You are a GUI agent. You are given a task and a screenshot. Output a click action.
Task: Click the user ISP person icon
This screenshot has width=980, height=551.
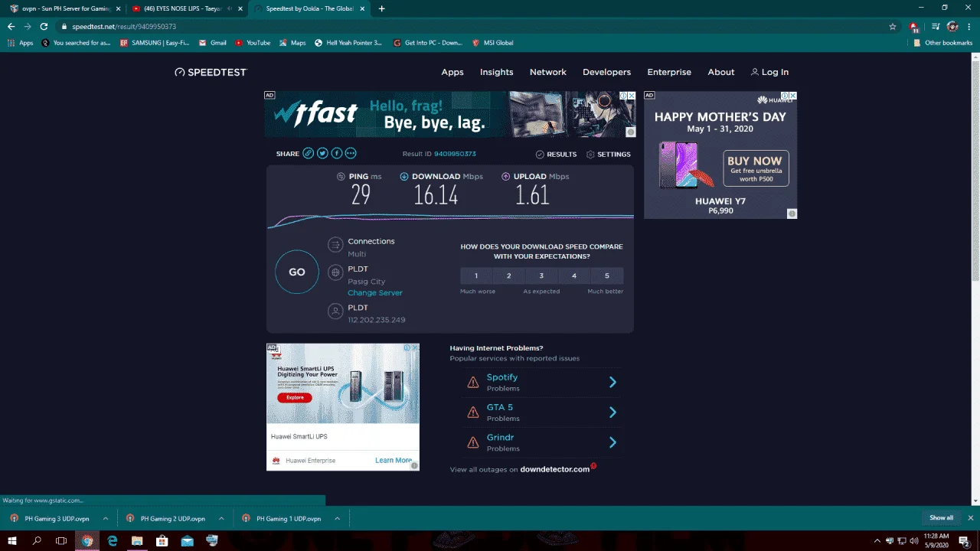pyautogui.click(x=335, y=311)
